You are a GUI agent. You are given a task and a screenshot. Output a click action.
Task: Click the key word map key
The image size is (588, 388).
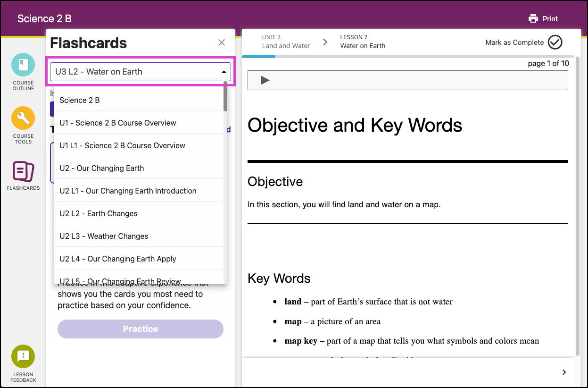pos(301,341)
